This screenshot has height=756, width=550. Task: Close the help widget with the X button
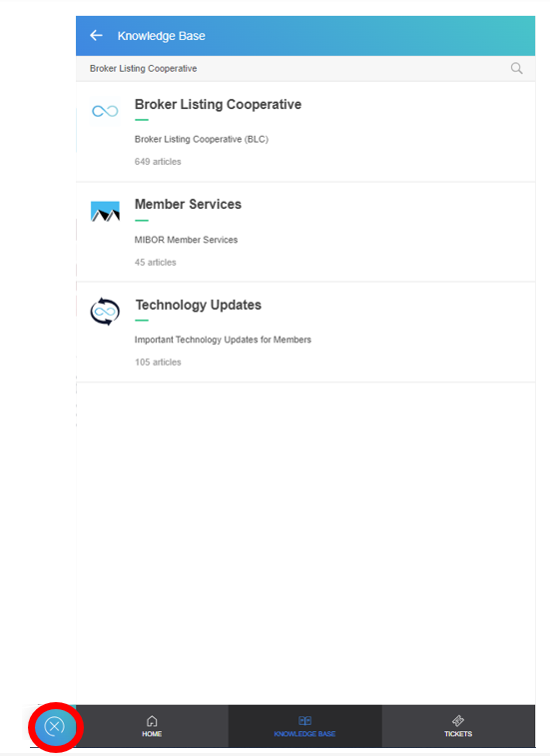(55, 726)
